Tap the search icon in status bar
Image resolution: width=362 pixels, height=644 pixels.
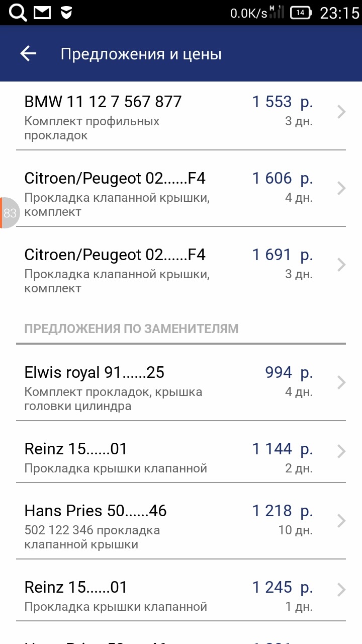18,13
